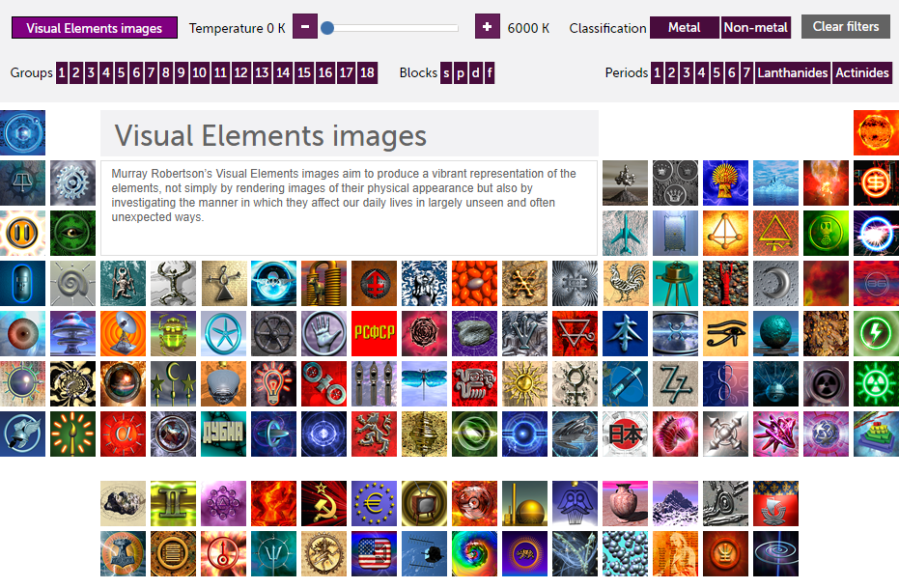Filter by Periods number 1
This screenshot has height=588, width=899.
click(657, 72)
